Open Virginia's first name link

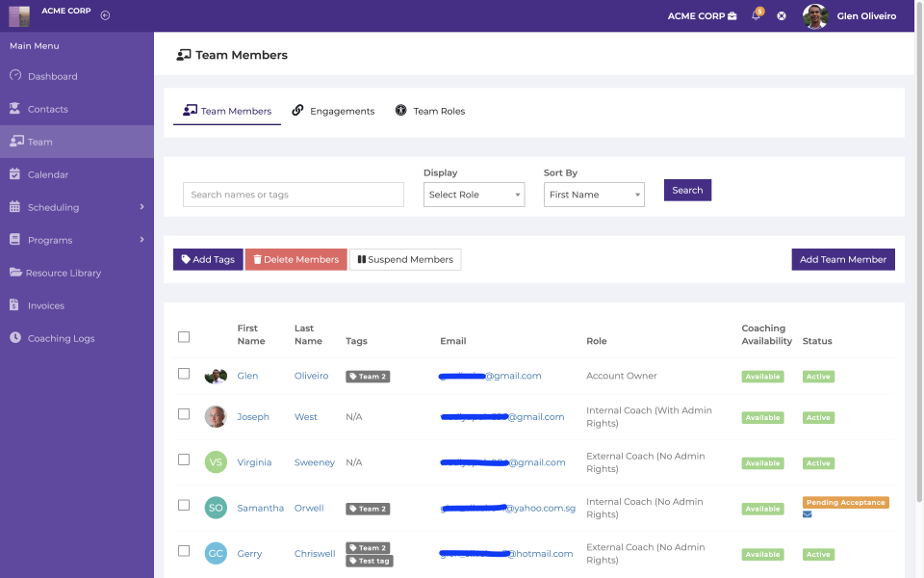(254, 462)
